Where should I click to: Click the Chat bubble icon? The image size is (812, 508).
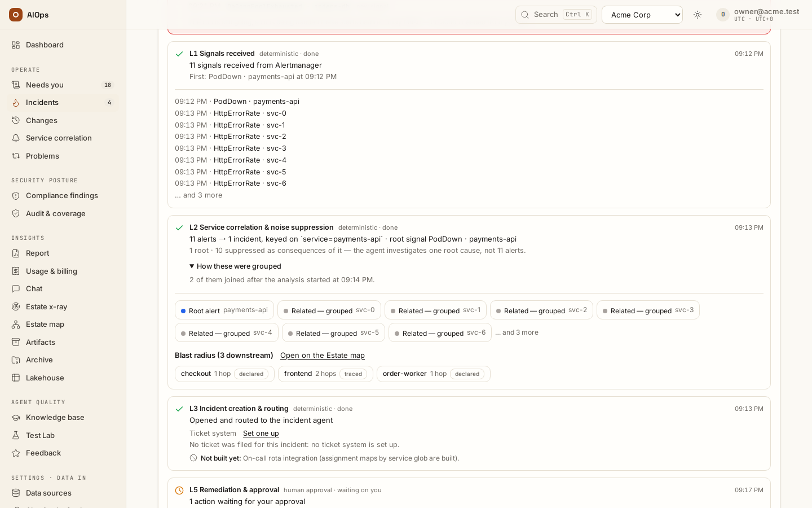16,289
